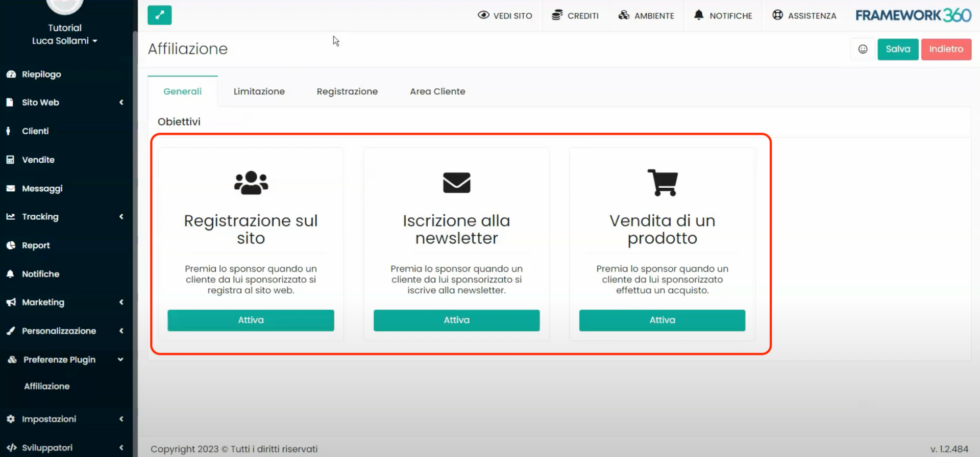
Task: Switch to the Limitazione tab
Action: pos(259,91)
